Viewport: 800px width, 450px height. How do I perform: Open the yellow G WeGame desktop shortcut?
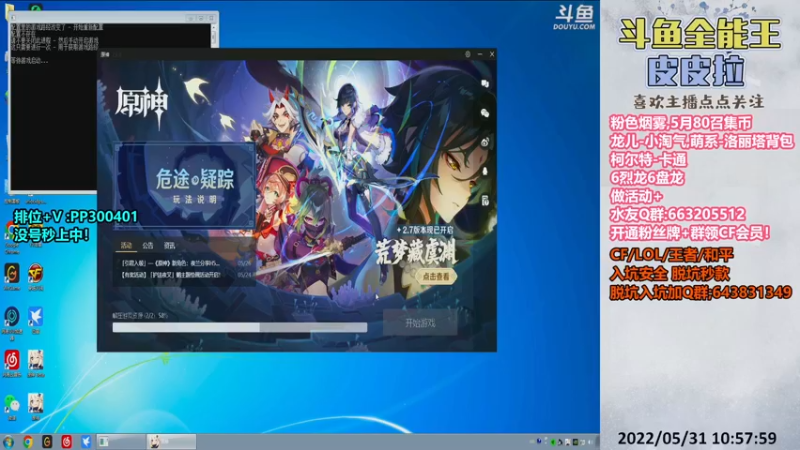12,276
